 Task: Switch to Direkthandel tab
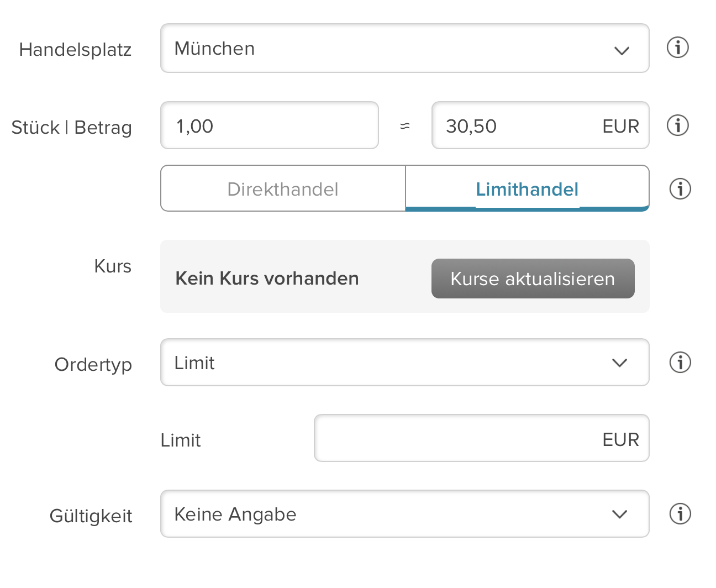283,189
